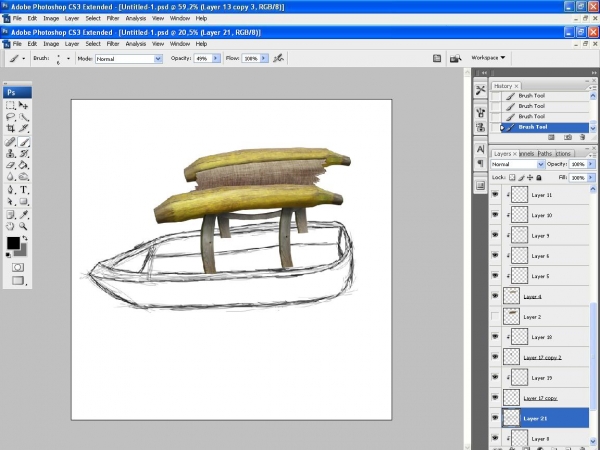This screenshot has height=450, width=600.
Task: Switch to the Paths tab
Action: 545,153
